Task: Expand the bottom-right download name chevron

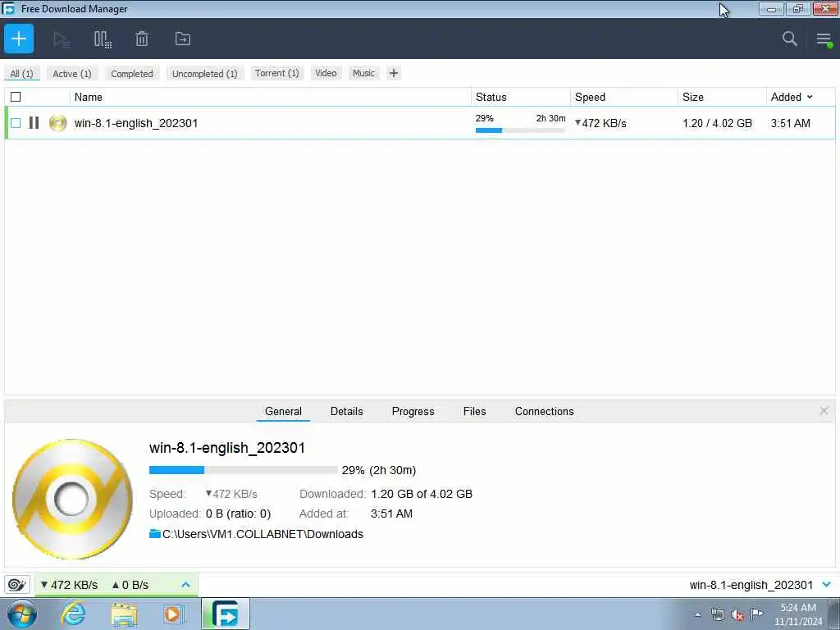Action: click(827, 584)
